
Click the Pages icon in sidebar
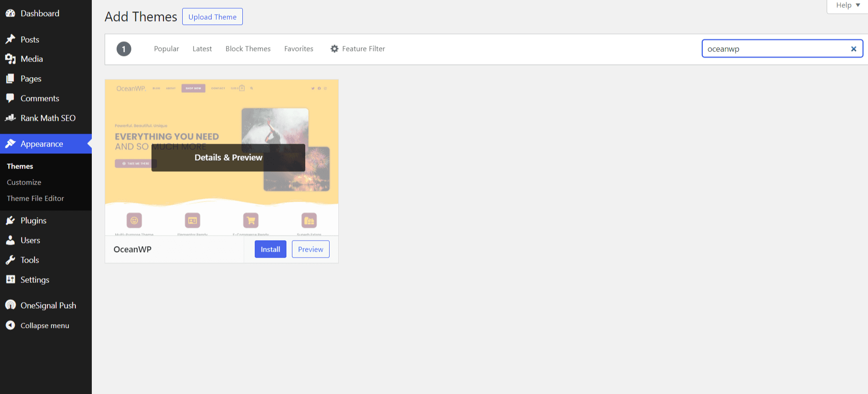10,79
